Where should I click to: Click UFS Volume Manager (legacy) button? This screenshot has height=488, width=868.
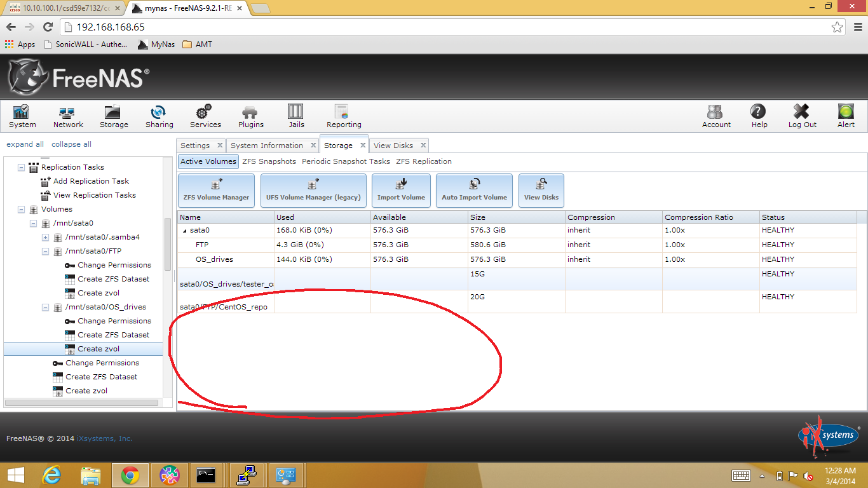click(x=313, y=191)
